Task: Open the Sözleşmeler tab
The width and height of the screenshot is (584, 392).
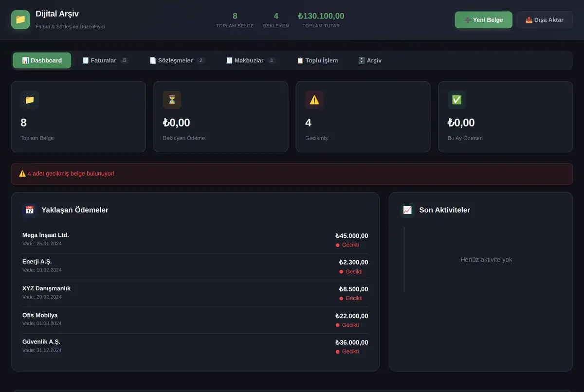Action: [177, 60]
